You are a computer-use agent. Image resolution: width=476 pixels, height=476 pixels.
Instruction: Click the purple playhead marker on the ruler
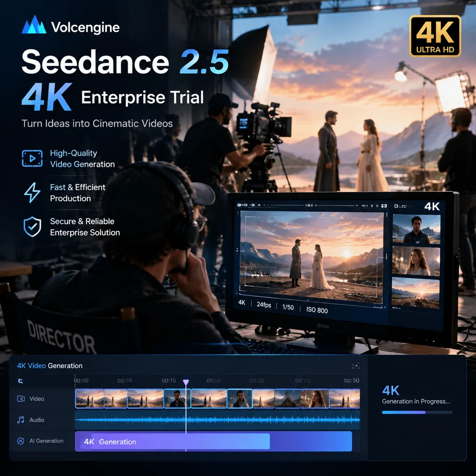tap(186, 382)
